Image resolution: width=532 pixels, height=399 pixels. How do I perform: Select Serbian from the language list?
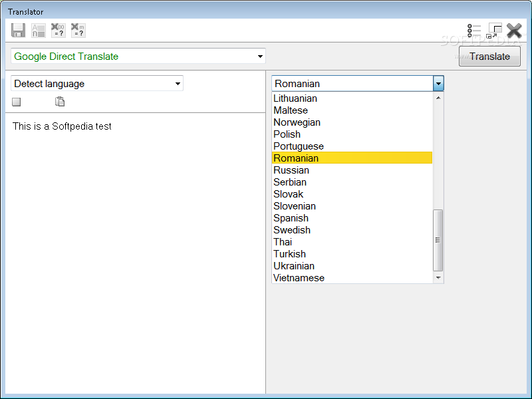(352, 182)
